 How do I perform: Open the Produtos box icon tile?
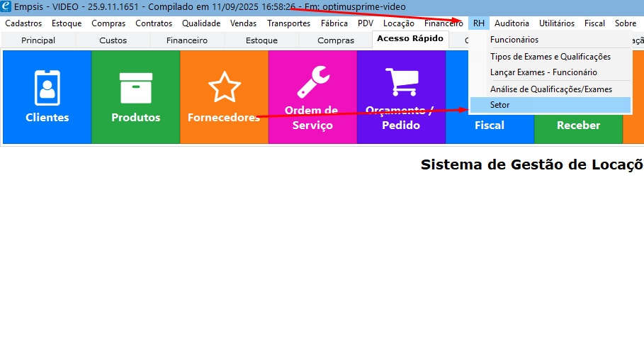(135, 97)
